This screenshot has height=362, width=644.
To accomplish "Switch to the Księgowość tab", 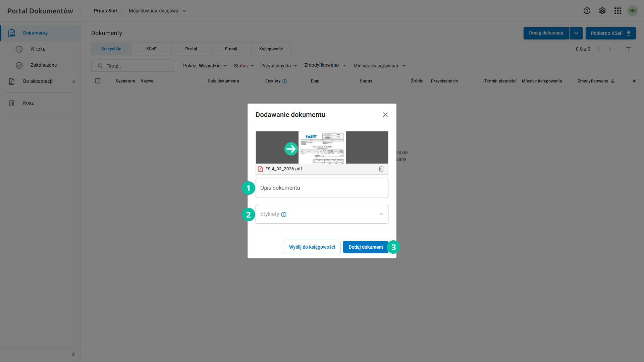I will [x=271, y=49].
